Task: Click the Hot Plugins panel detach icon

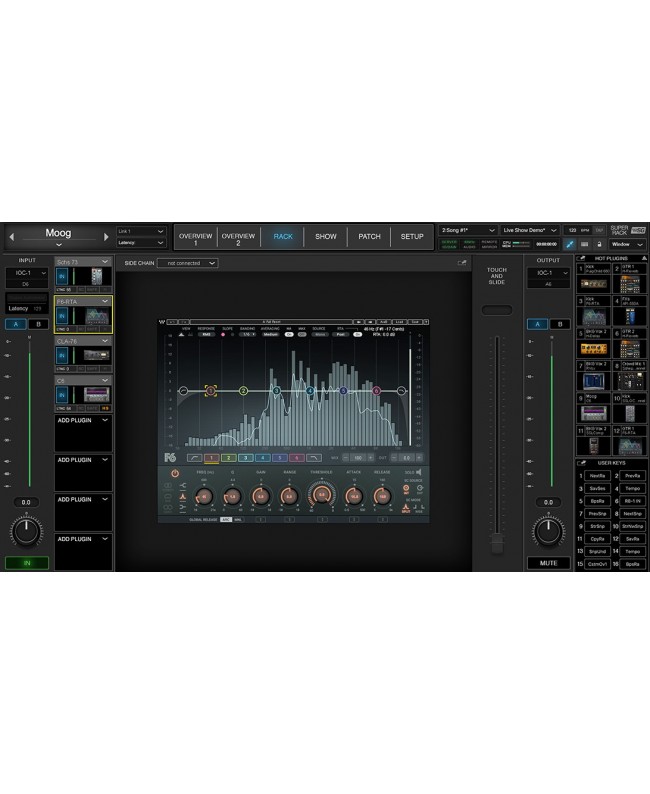Action: pos(581,258)
